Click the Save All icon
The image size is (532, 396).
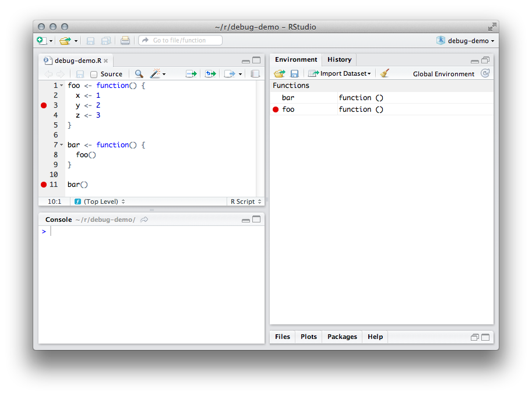(x=106, y=41)
